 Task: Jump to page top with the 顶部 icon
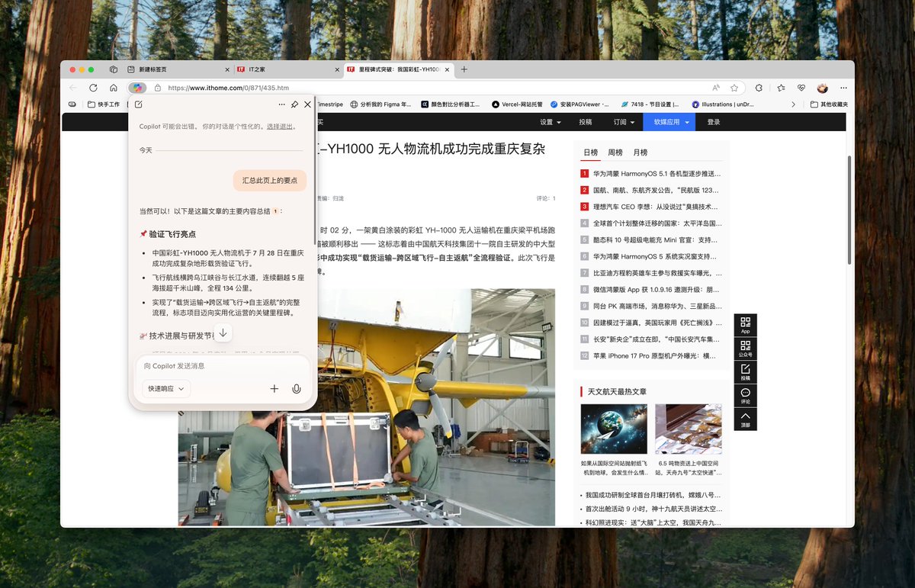pyautogui.click(x=746, y=418)
